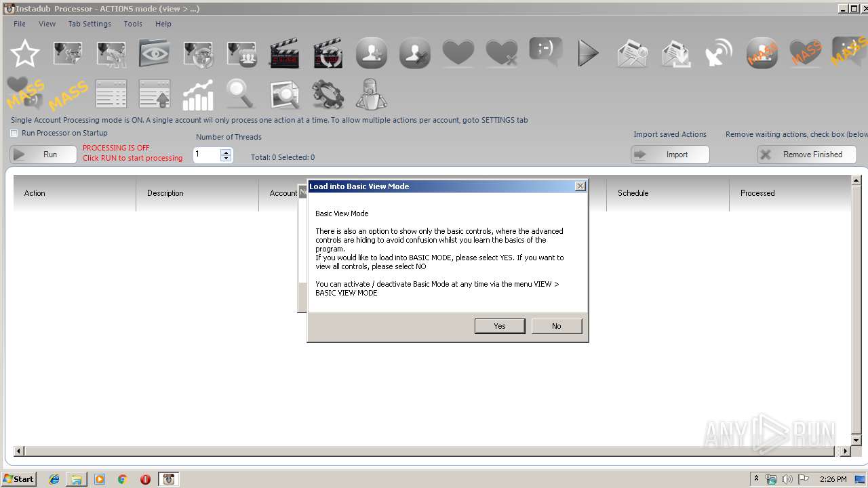Click the MASS heart and comment icon
This screenshot has width=868, height=488.
click(x=24, y=94)
